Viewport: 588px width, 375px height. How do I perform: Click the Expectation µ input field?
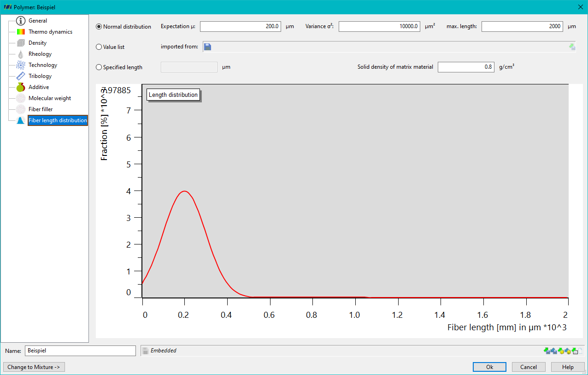[241, 26]
